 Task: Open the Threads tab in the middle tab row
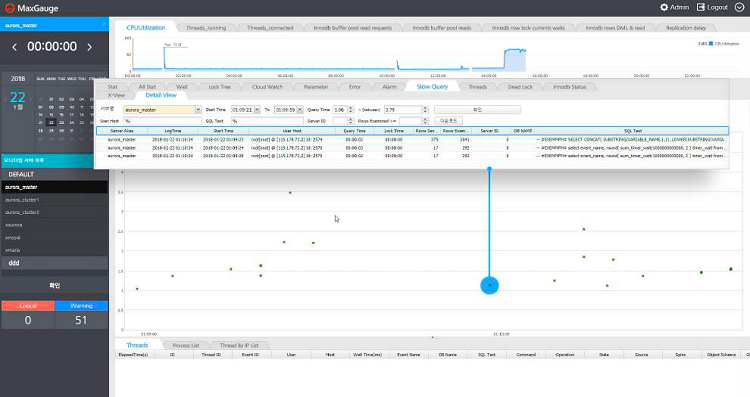[x=477, y=87]
